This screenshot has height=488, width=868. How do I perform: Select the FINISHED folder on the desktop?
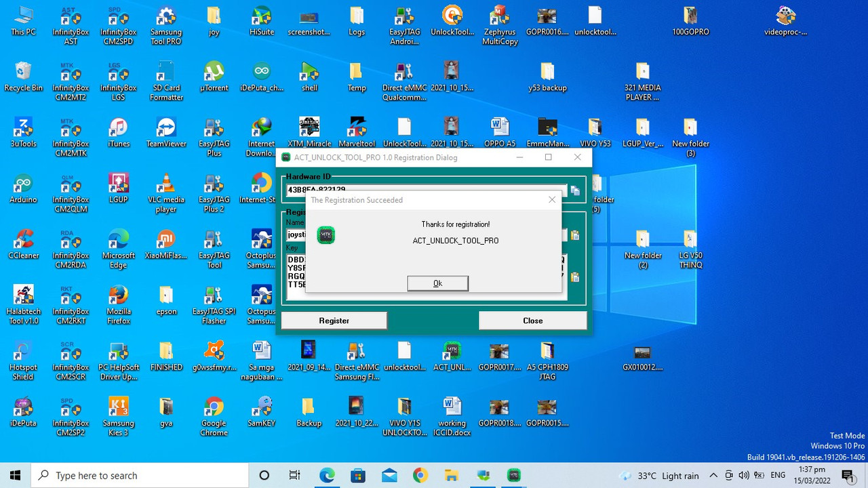(x=166, y=357)
